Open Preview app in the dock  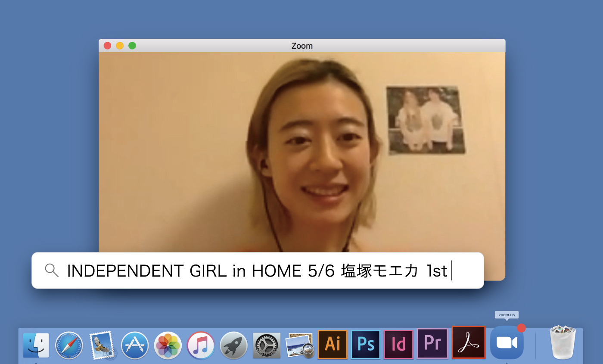point(300,345)
